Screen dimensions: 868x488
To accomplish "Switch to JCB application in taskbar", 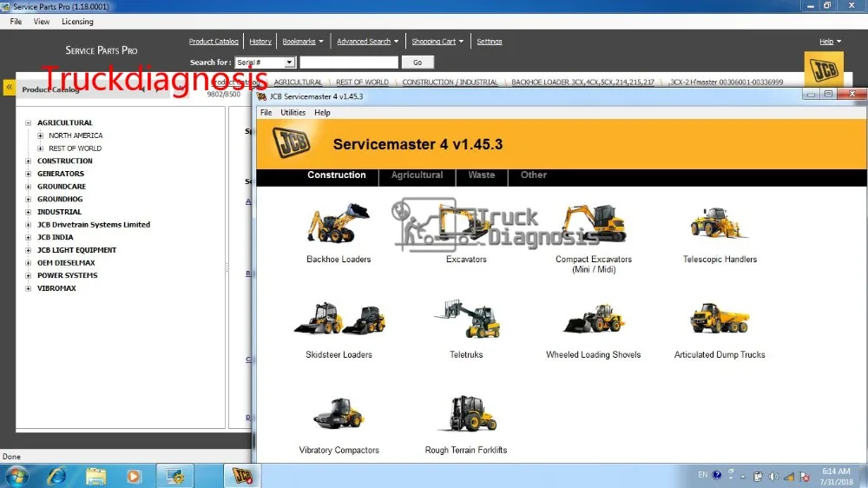I will click(242, 477).
